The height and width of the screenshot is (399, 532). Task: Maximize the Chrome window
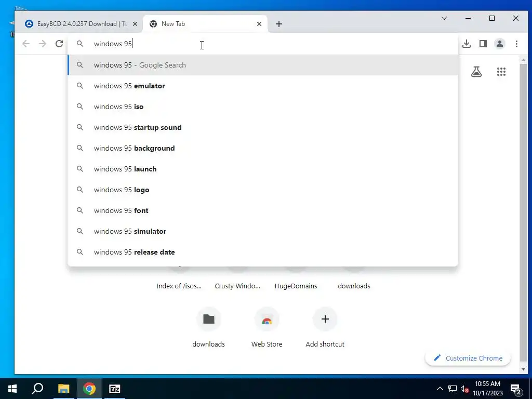[x=492, y=18]
